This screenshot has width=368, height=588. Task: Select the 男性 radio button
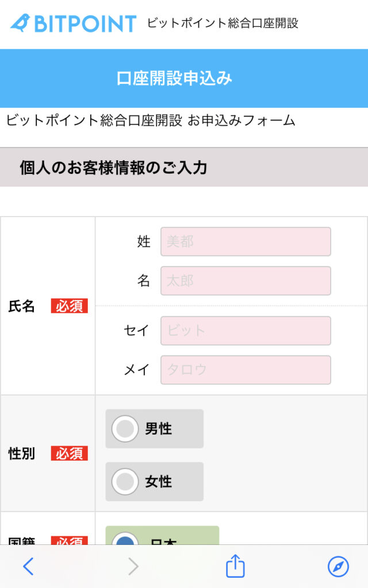(125, 428)
